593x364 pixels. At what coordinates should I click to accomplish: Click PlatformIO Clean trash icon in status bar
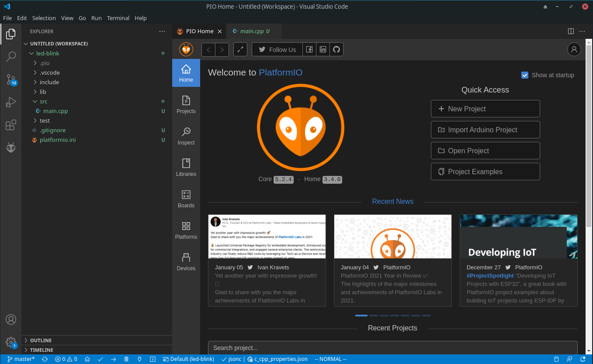point(126,359)
